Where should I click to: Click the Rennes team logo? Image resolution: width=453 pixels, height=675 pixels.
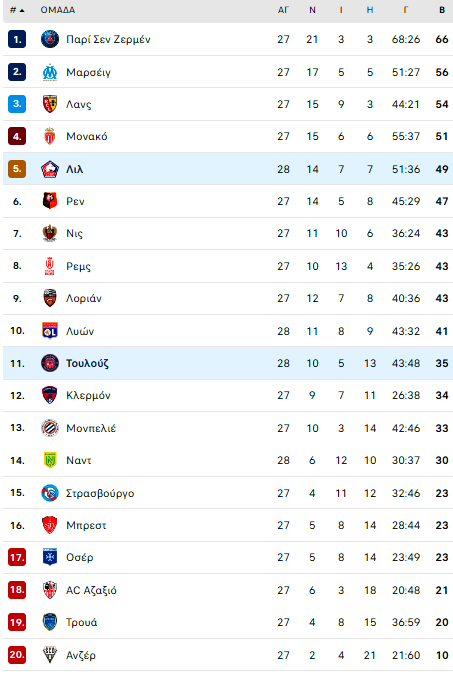(50, 201)
